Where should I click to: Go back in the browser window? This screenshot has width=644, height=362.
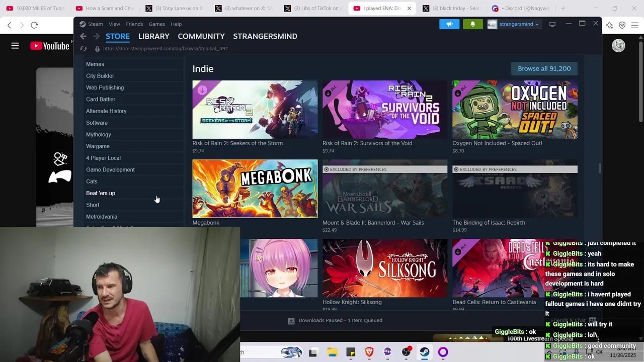[9, 25]
